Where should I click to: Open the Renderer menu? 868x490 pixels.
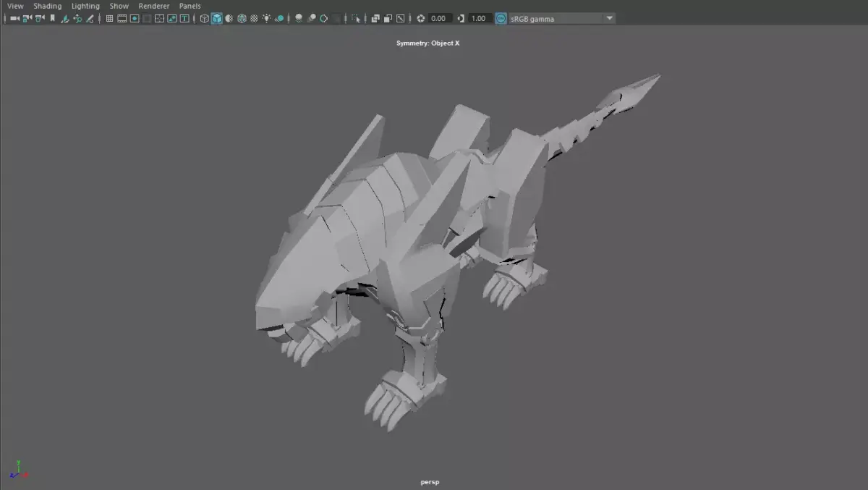[x=154, y=6]
